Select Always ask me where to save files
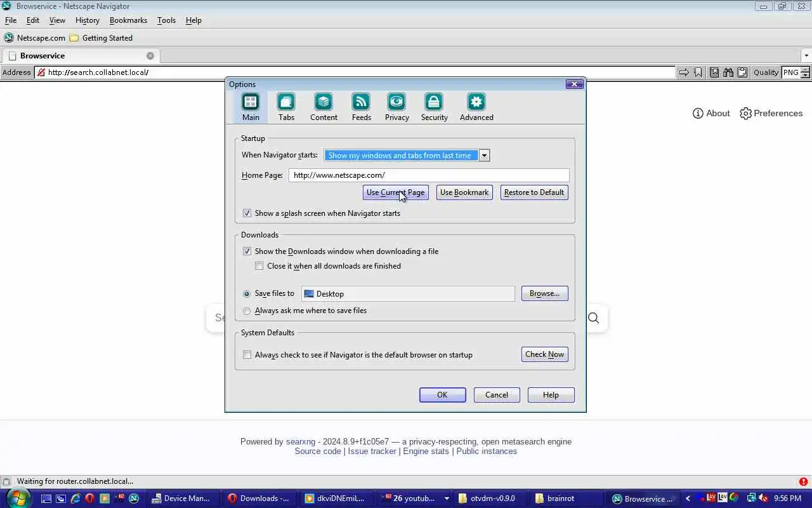This screenshot has height=508, width=812. pyautogui.click(x=247, y=311)
